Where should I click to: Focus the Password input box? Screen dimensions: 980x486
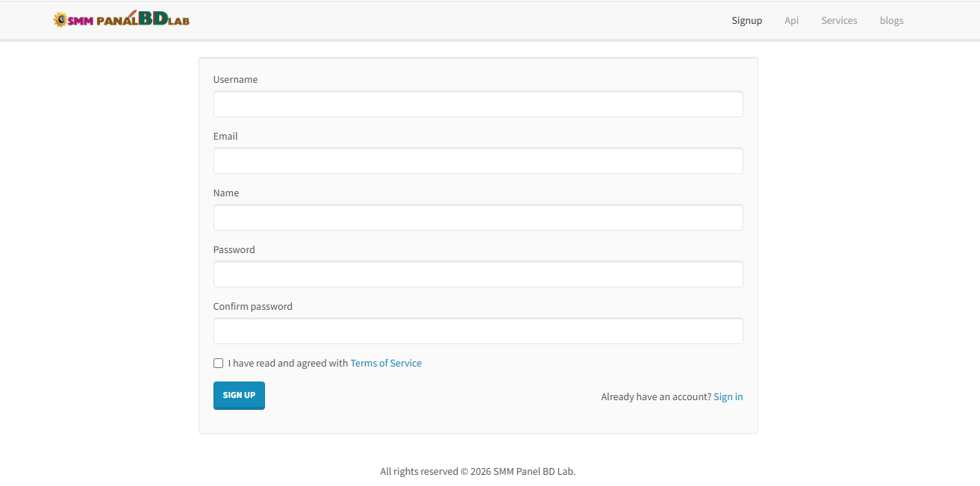click(478, 275)
